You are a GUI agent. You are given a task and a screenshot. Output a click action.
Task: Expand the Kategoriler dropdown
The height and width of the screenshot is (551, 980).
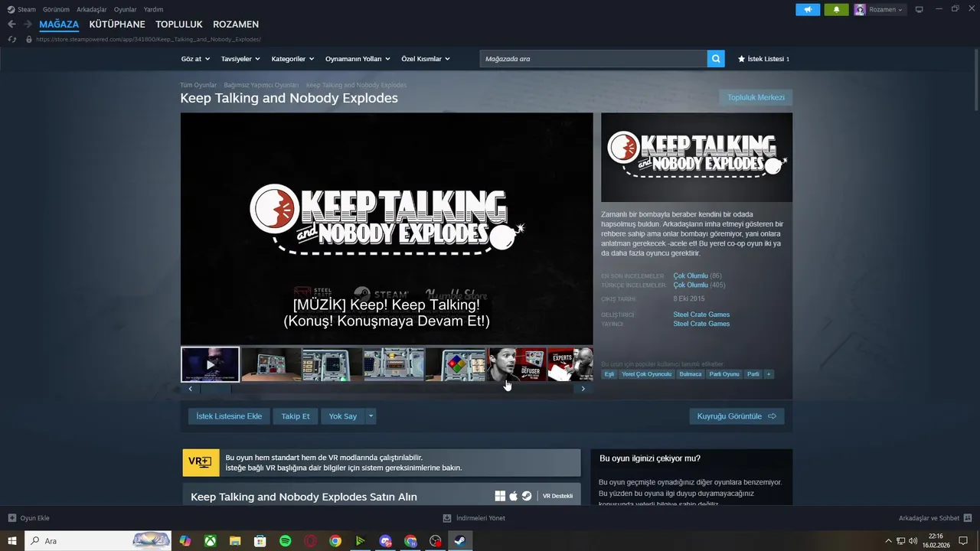293,59
